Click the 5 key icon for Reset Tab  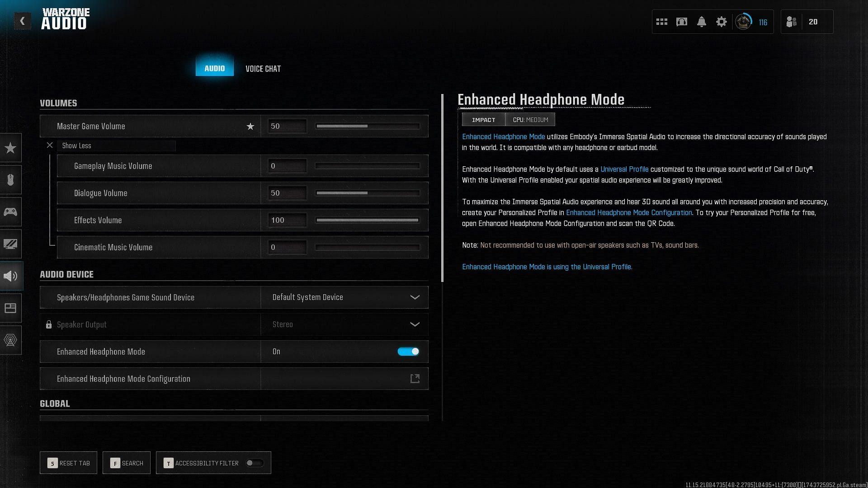(52, 463)
